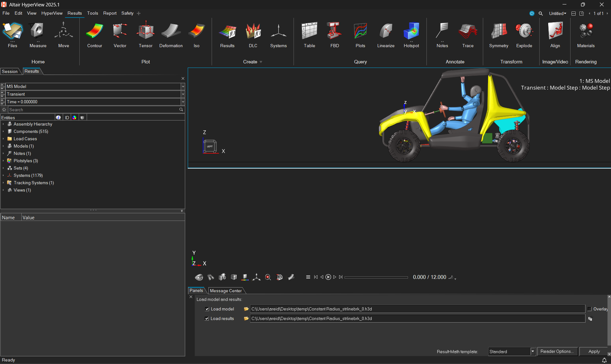Enable the Overlay checkbox
This screenshot has width=611, height=364.
tap(589, 309)
